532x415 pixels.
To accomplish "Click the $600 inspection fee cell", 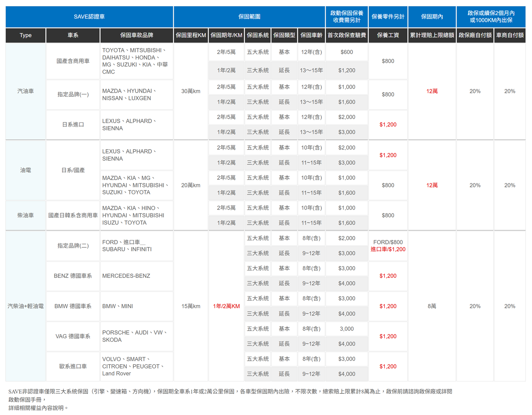I will coord(347,52).
